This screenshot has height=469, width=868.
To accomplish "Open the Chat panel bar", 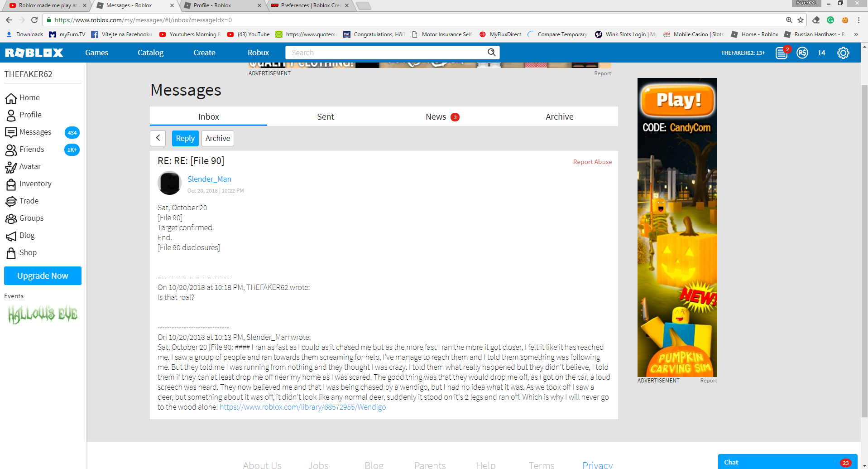I will (787, 462).
